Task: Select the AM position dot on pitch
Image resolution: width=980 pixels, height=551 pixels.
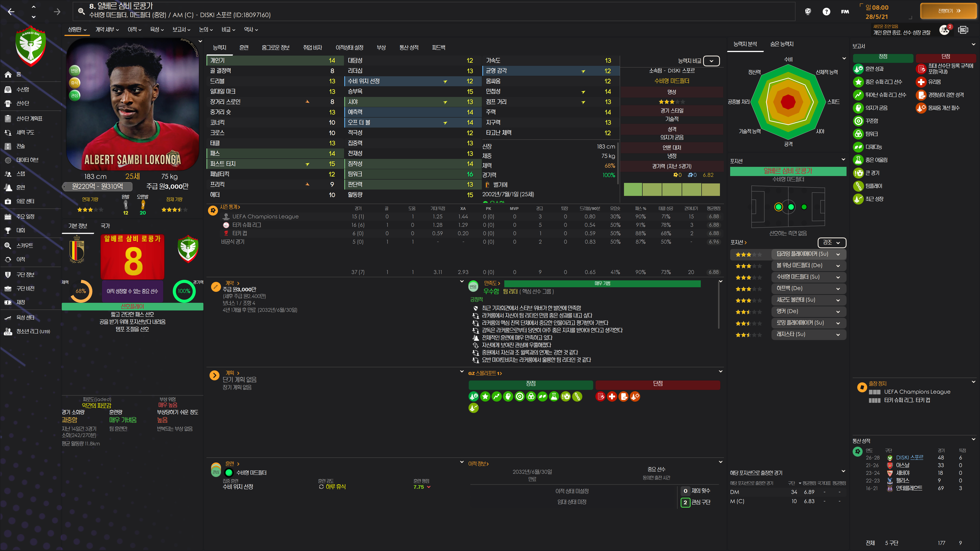Action: point(804,207)
